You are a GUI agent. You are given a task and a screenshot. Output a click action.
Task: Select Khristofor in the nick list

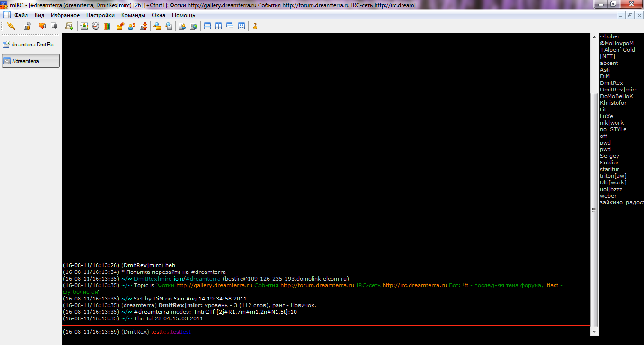tap(613, 103)
